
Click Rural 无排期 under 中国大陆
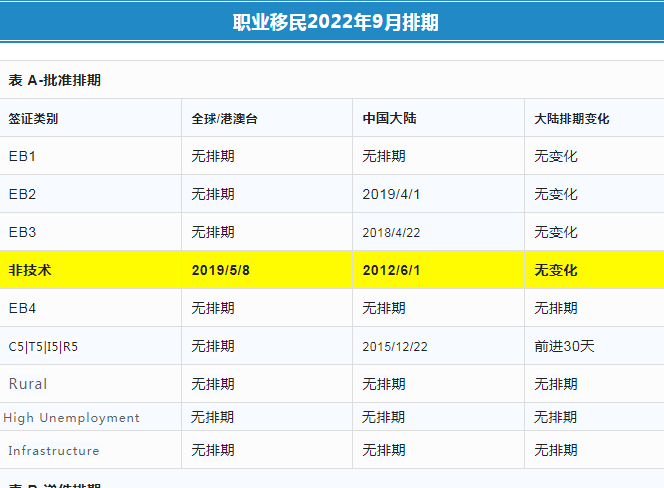pyautogui.click(x=384, y=384)
